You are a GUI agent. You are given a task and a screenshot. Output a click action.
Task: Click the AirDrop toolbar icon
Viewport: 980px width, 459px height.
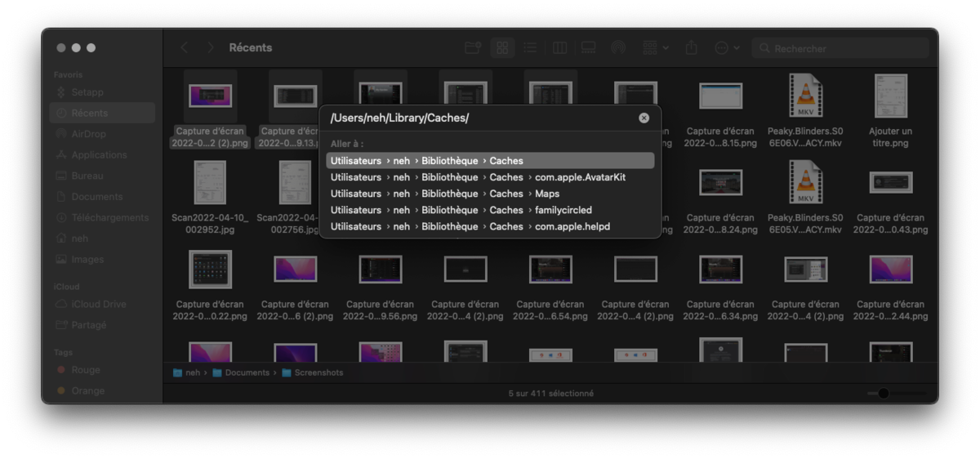tap(618, 48)
